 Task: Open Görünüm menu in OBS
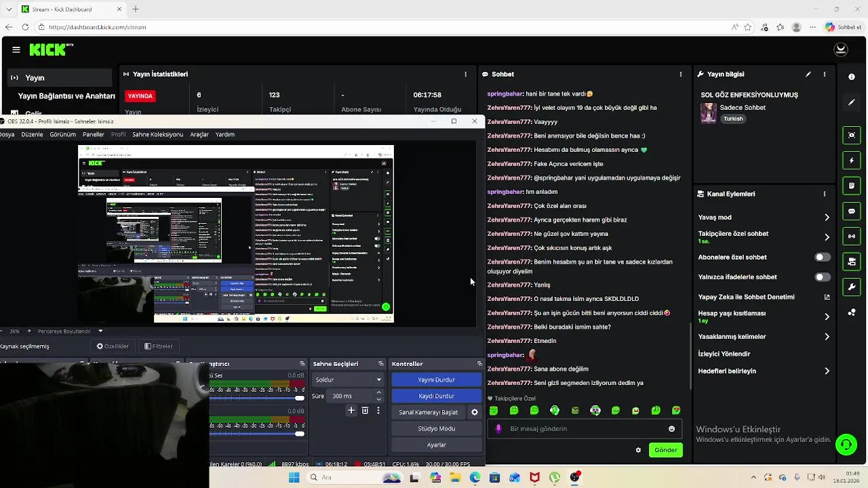62,134
